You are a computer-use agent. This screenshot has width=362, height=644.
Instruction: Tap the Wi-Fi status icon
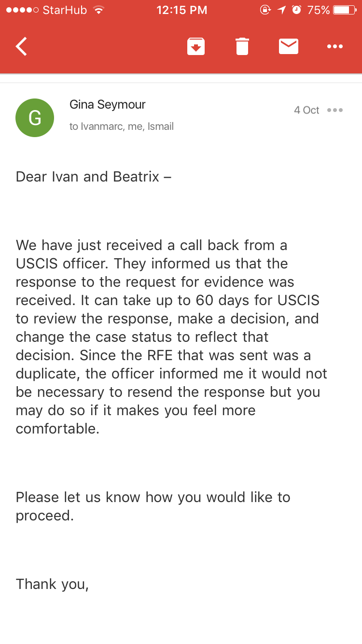point(98,10)
